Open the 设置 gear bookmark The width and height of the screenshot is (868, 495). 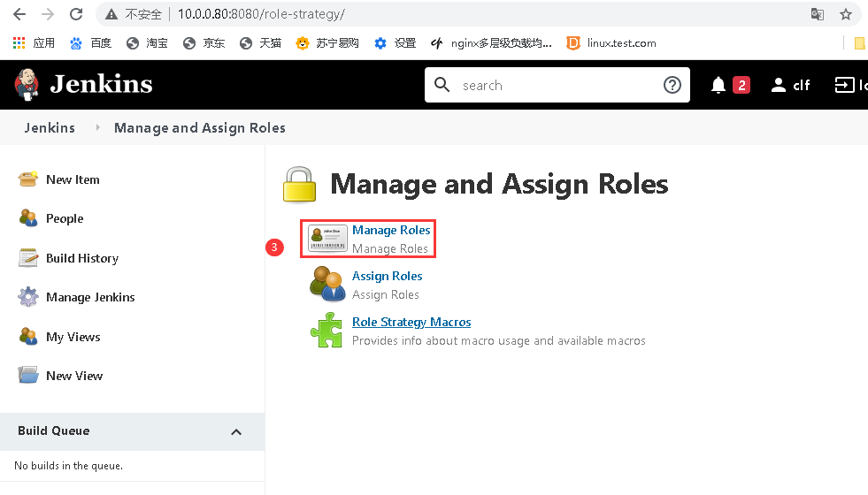395,43
